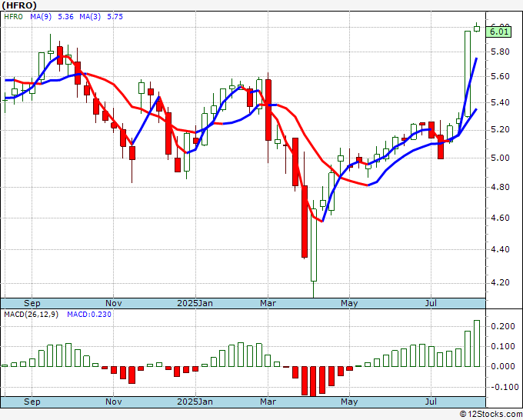
Task: Click the 5.80 price axis label
Action: (501, 52)
